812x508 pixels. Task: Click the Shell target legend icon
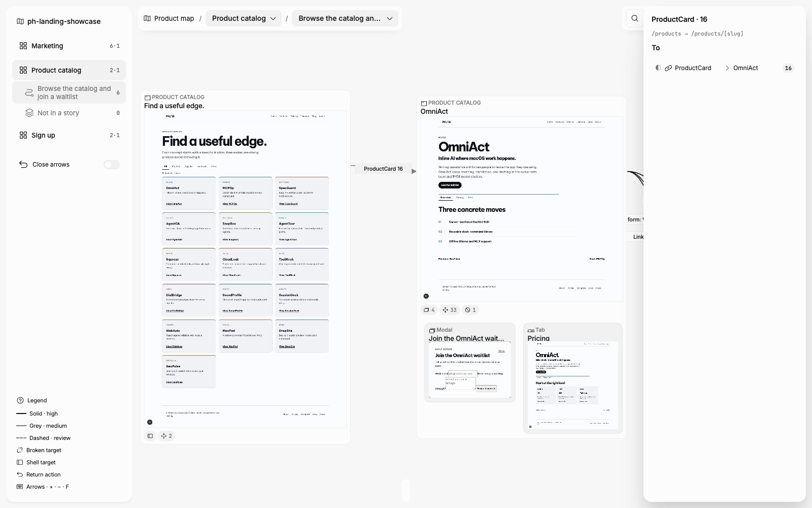point(20,462)
